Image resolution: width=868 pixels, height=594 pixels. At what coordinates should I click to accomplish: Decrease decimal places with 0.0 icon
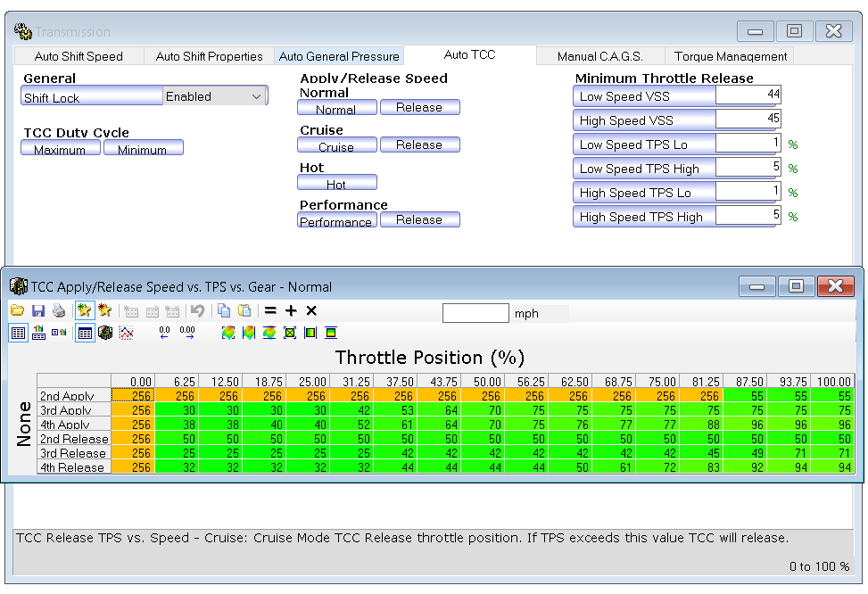[165, 333]
